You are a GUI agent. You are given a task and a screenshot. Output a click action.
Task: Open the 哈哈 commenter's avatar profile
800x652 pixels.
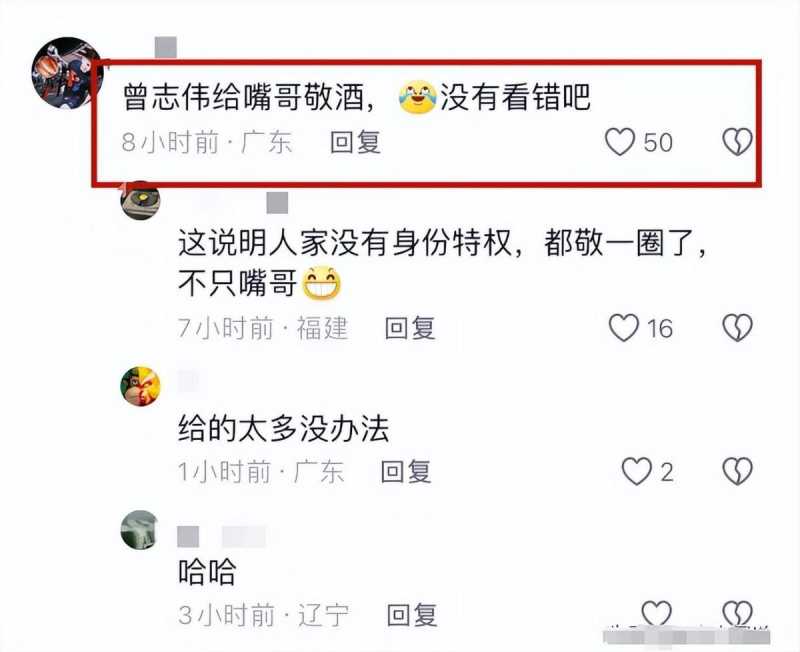tap(140, 530)
